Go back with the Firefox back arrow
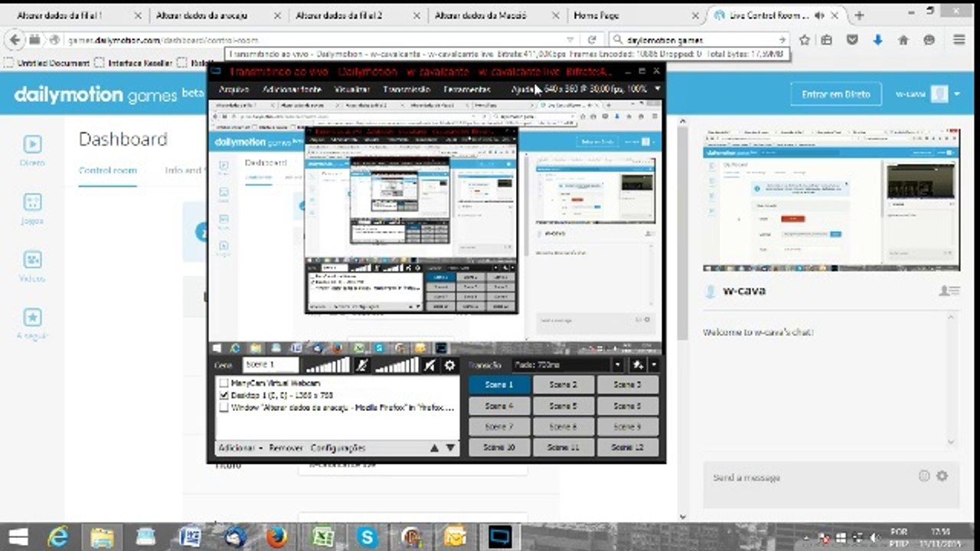The width and height of the screenshot is (980, 551). point(15,40)
